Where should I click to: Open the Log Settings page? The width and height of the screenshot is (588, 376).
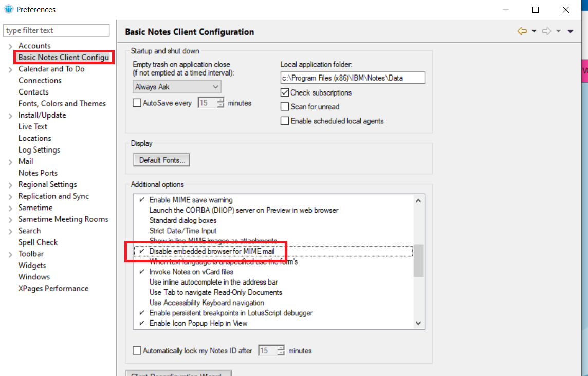point(39,149)
